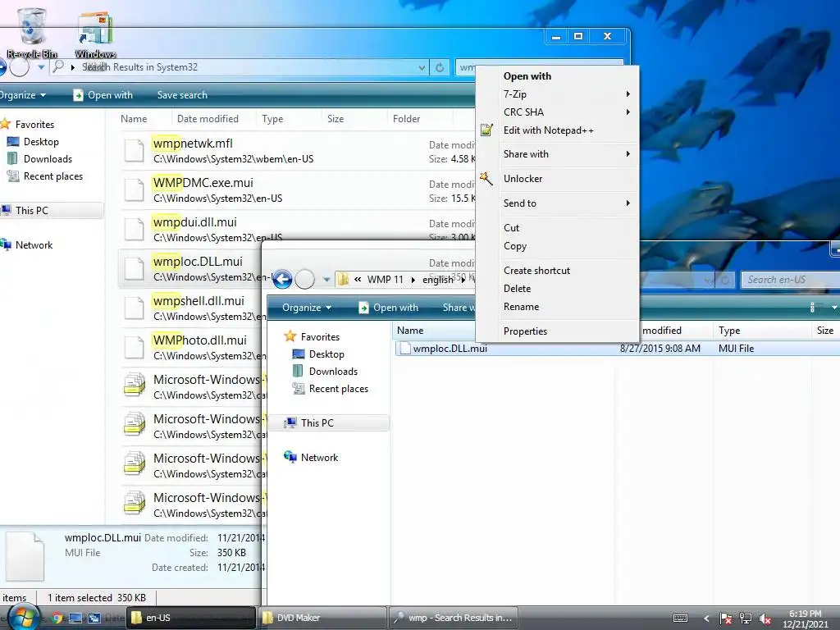
Task: Expand address bar history in search window
Action: (x=422, y=67)
